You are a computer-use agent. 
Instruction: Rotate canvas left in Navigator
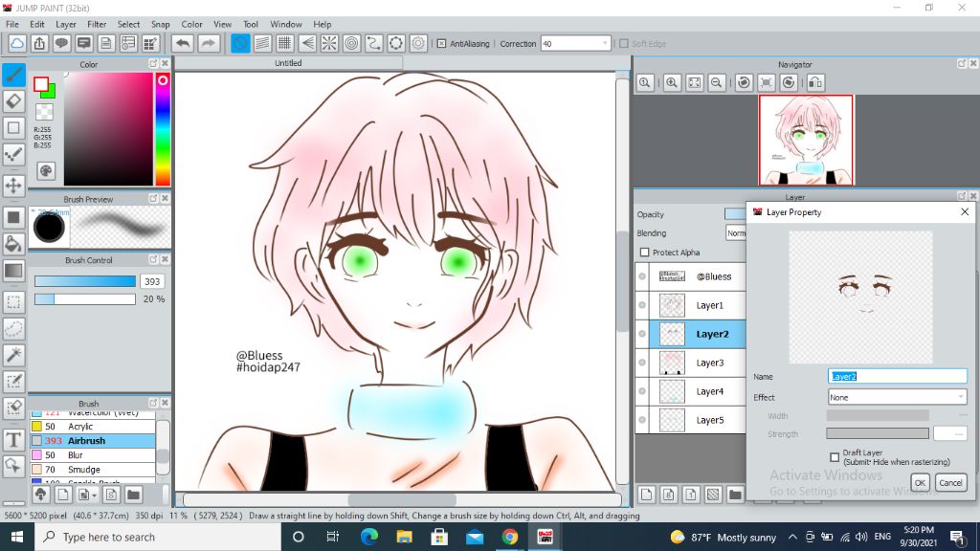click(x=744, y=82)
